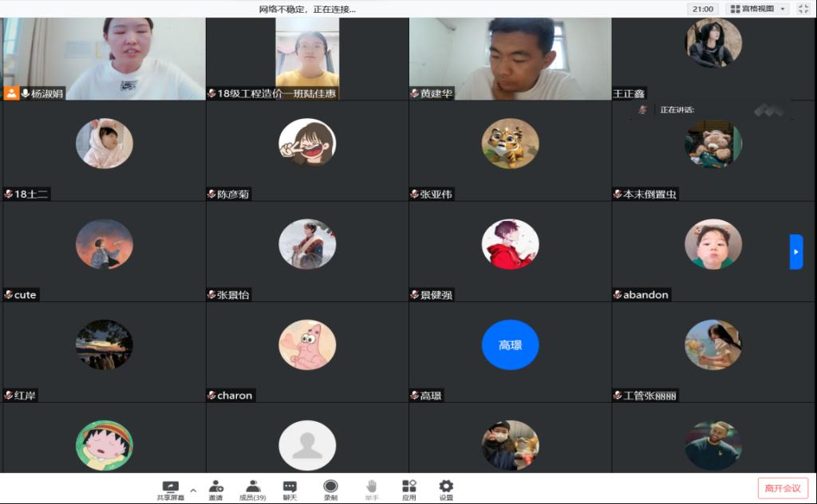Click the 离开会议 leave meeting button
817x504 pixels.
[x=783, y=488]
